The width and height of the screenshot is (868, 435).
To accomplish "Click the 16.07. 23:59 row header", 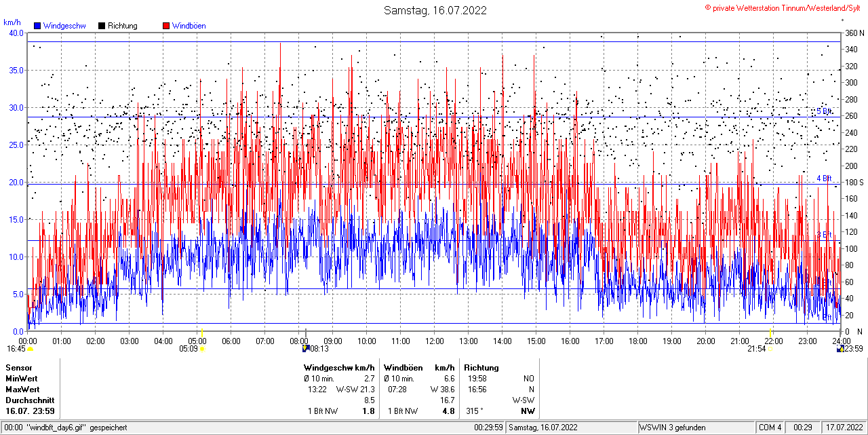I will point(31,411).
